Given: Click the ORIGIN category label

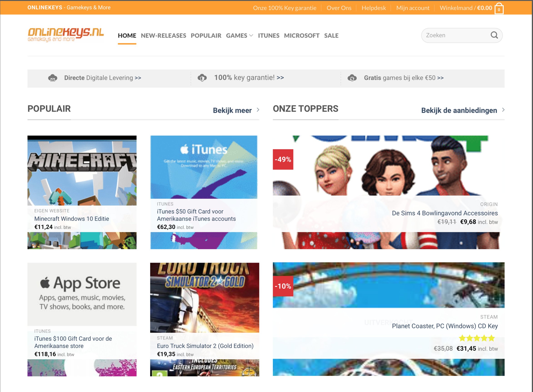Looking at the screenshot, I should (489, 204).
